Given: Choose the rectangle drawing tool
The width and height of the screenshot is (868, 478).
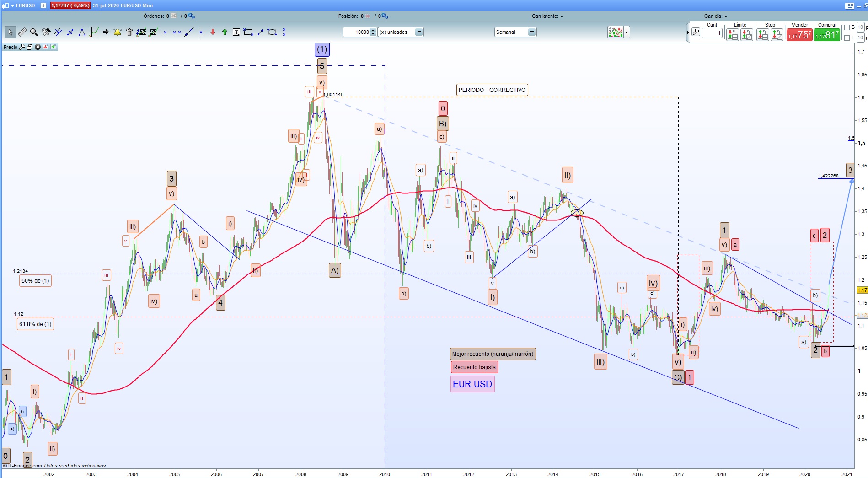Looking at the screenshot, I should (248, 32).
